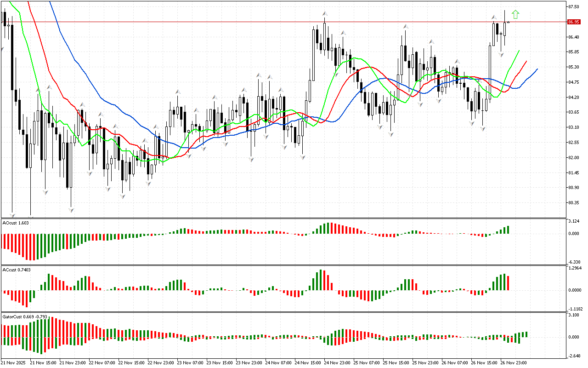Select the down fractal at the far-left chart bottom
The height and width of the screenshot is (368, 588).
point(12,215)
